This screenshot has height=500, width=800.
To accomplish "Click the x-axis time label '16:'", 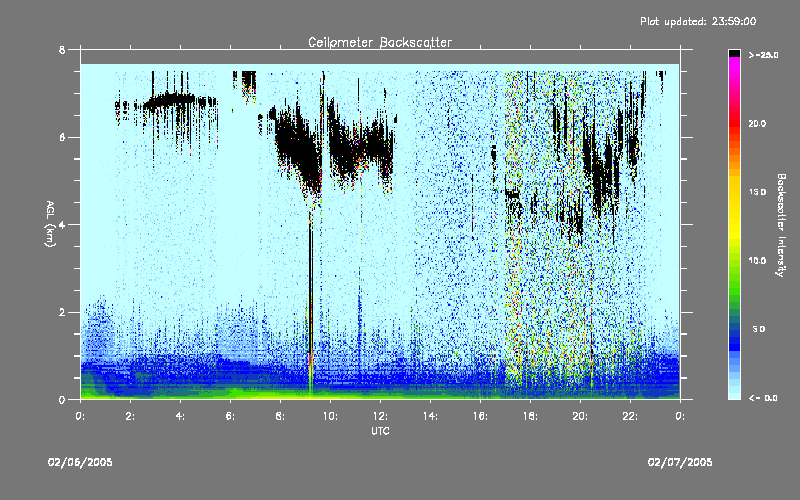I will pos(480,416).
